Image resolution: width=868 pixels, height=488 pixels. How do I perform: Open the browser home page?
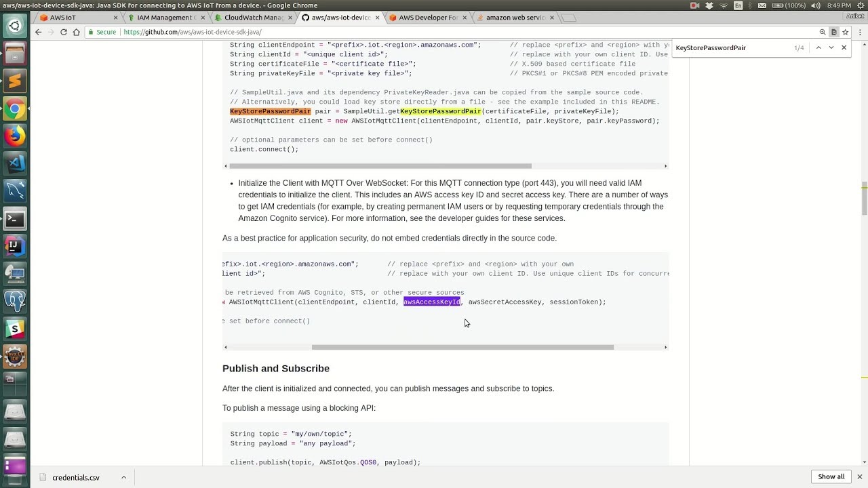76,32
